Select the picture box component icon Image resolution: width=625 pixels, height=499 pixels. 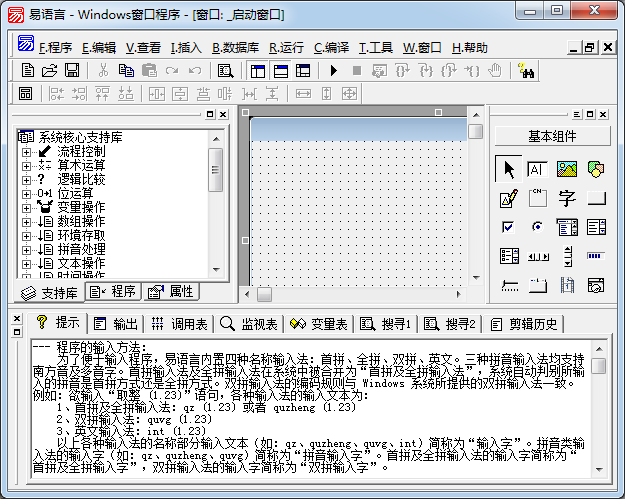pos(567,170)
